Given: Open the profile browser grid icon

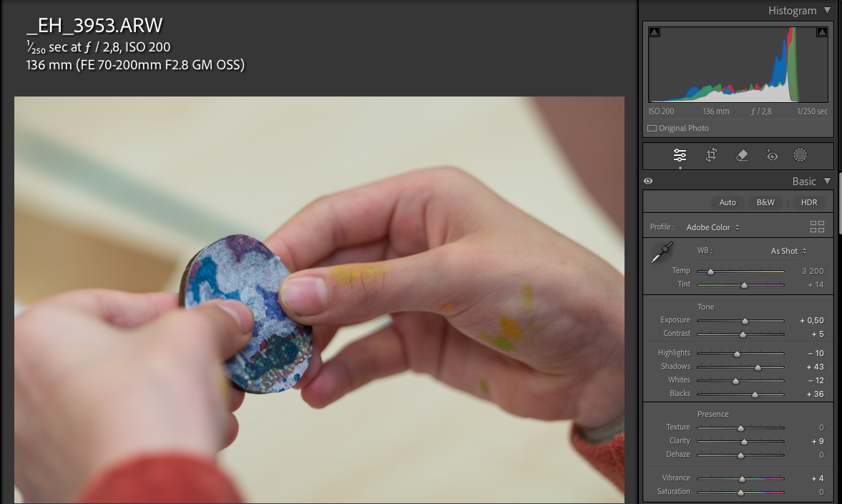Looking at the screenshot, I should click(x=817, y=227).
